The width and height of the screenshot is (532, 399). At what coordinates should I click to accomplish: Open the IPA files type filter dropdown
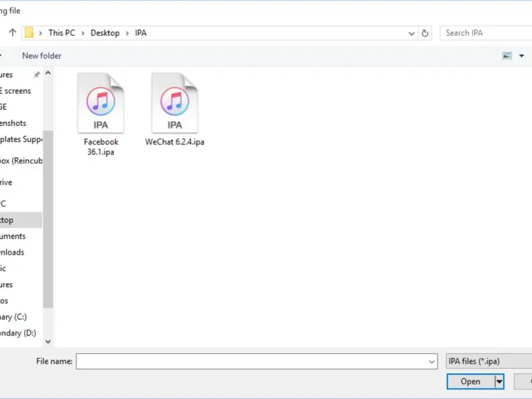coord(489,361)
